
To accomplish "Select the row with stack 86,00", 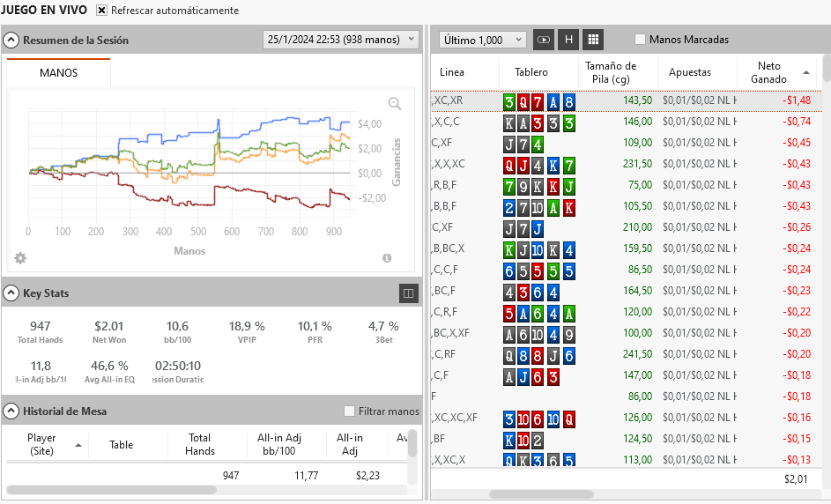I will pyautogui.click(x=627, y=397).
